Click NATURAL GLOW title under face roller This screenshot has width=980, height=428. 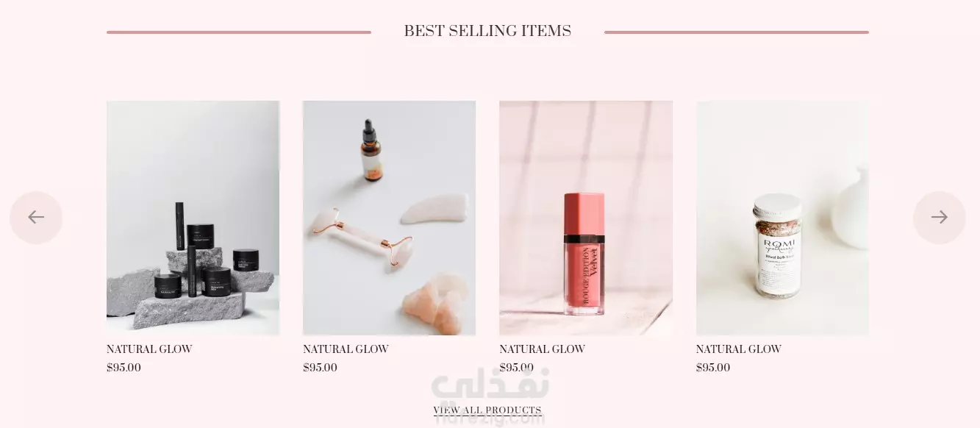click(x=346, y=349)
